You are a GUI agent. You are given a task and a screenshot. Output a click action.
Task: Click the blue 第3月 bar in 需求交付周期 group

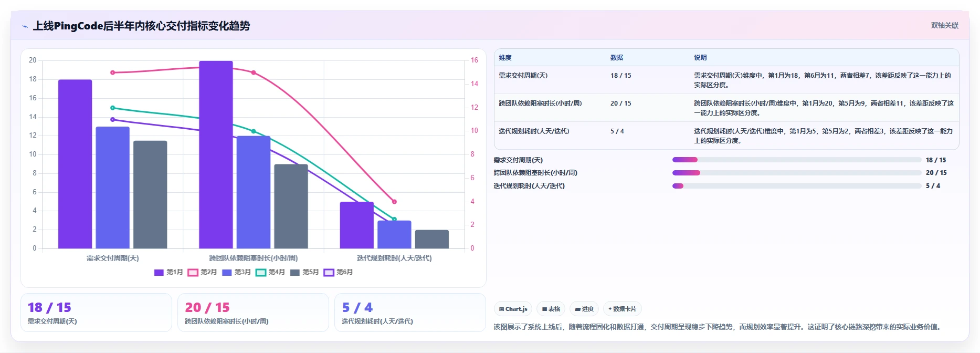112,188
